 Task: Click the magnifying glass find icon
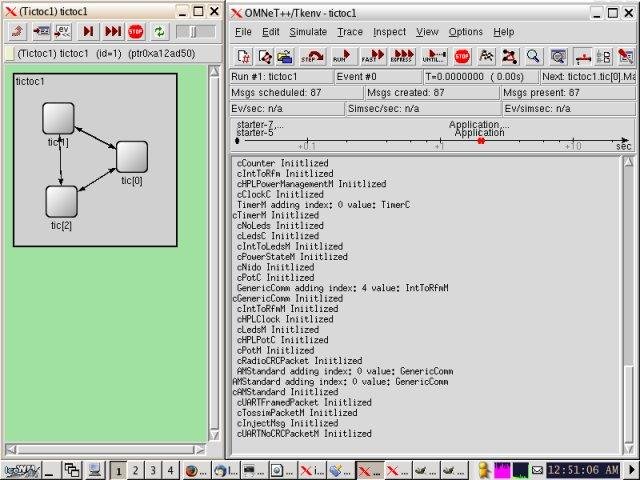[x=533, y=56]
